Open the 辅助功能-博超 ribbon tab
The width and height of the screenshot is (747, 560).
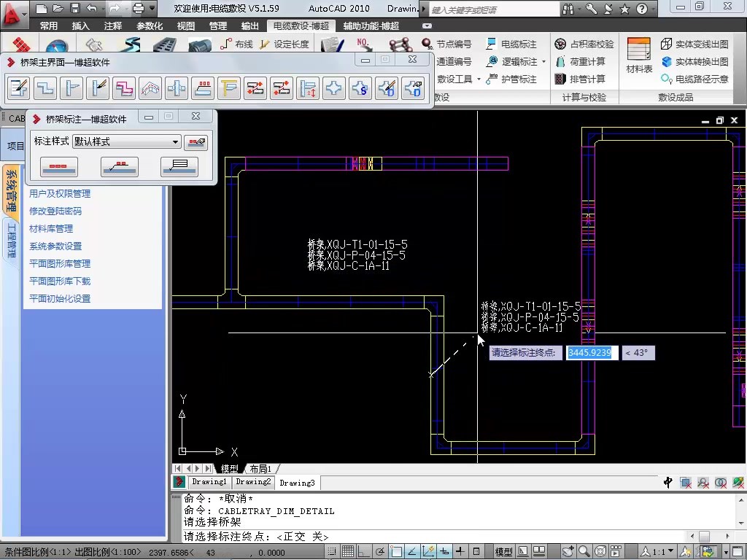pyautogui.click(x=371, y=26)
